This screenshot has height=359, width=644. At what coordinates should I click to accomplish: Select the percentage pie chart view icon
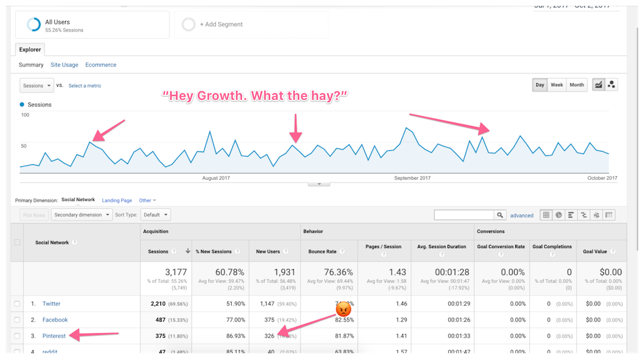coord(558,215)
